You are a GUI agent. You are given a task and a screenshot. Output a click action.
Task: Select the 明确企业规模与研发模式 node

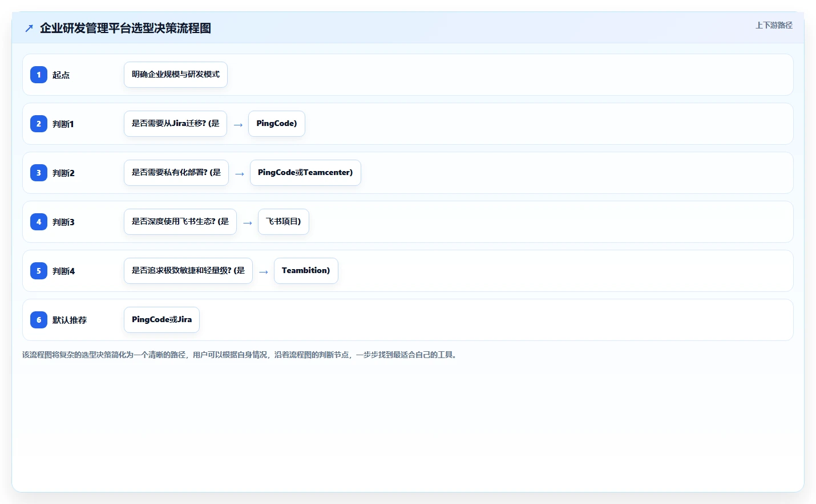(x=176, y=75)
